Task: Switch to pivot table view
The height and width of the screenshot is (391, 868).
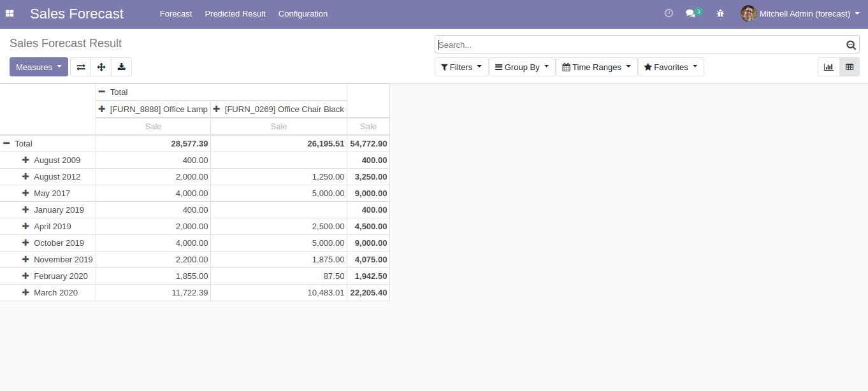Action: (850, 67)
